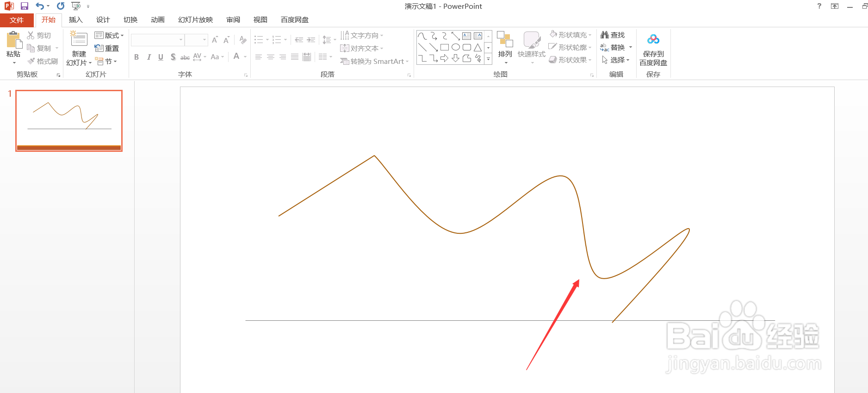Toggle underline formatting
The image size is (868, 393).
pos(161,57)
